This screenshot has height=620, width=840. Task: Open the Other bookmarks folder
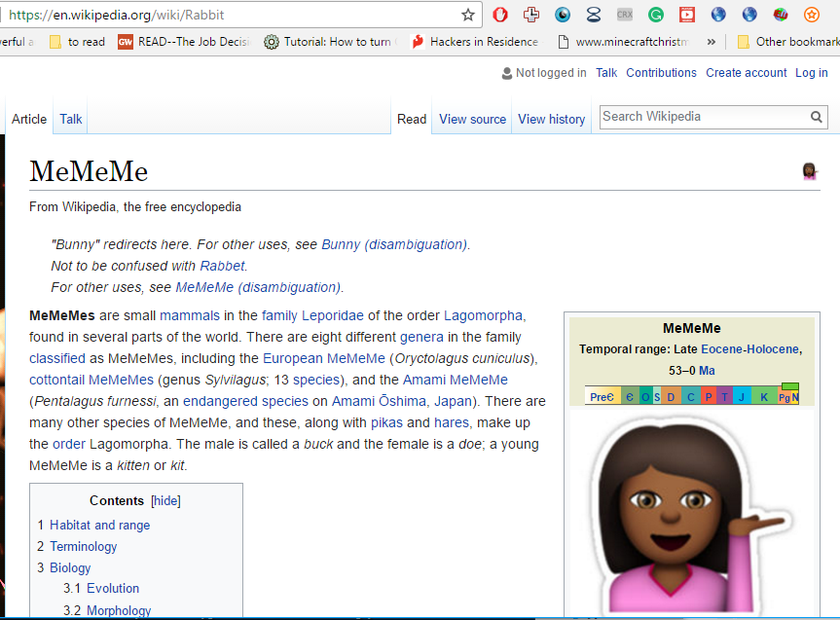(788, 42)
